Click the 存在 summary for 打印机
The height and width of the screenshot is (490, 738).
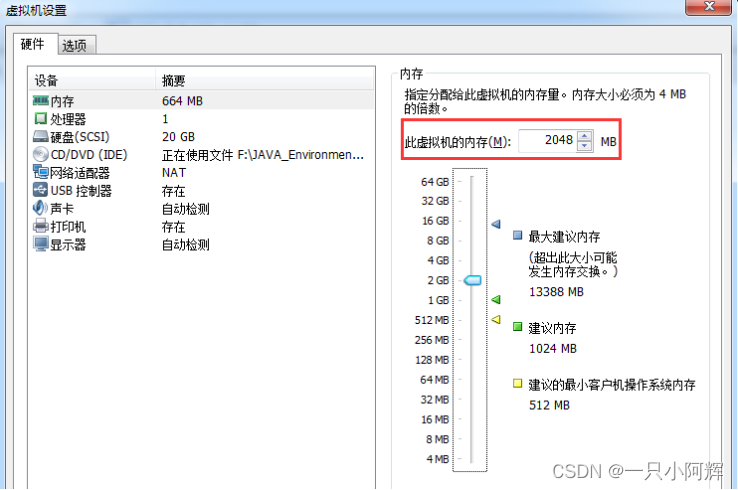[x=174, y=227]
